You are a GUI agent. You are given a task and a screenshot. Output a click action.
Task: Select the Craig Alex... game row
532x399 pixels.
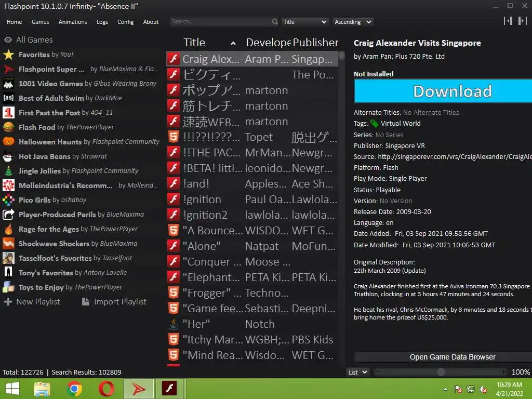pyautogui.click(x=252, y=59)
